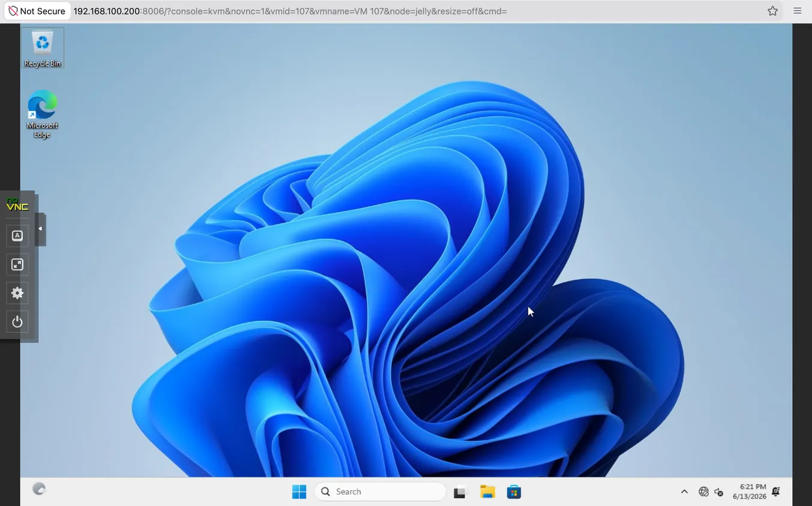This screenshot has width=812, height=506.
Task: Toggle noVNC fullscreen mode
Action: pyautogui.click(x=17, y=264)
